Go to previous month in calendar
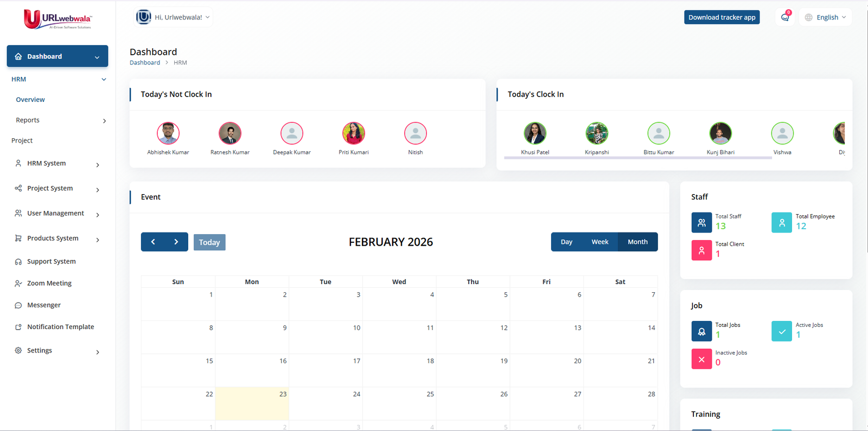The image size is (868, 431). [x=153, y=242]
